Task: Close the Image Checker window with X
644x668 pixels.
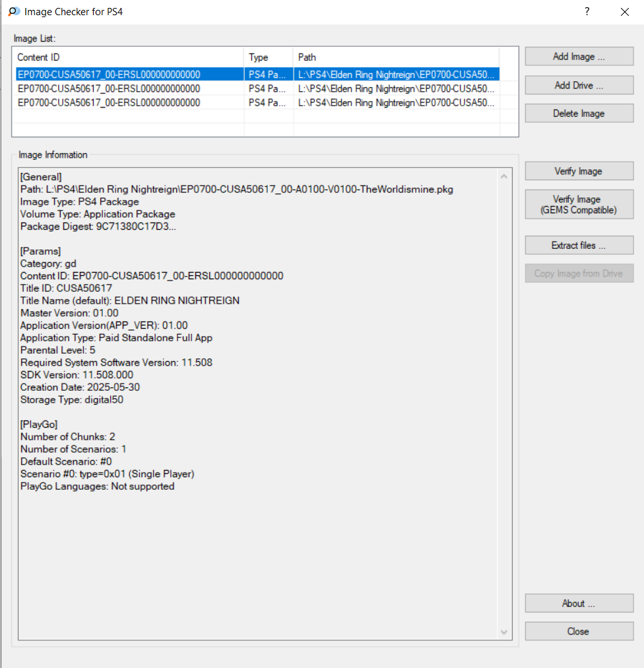Action: point(624,12)
